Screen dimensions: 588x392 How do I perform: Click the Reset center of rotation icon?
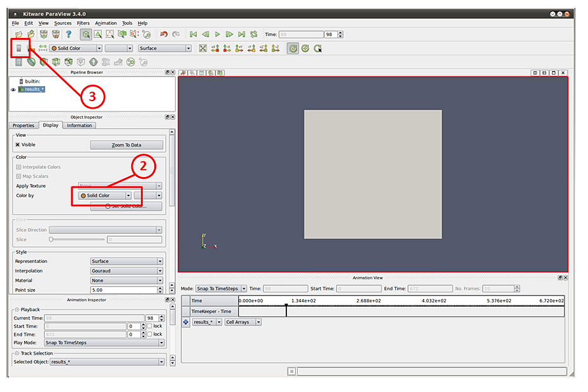click(305, 49)
